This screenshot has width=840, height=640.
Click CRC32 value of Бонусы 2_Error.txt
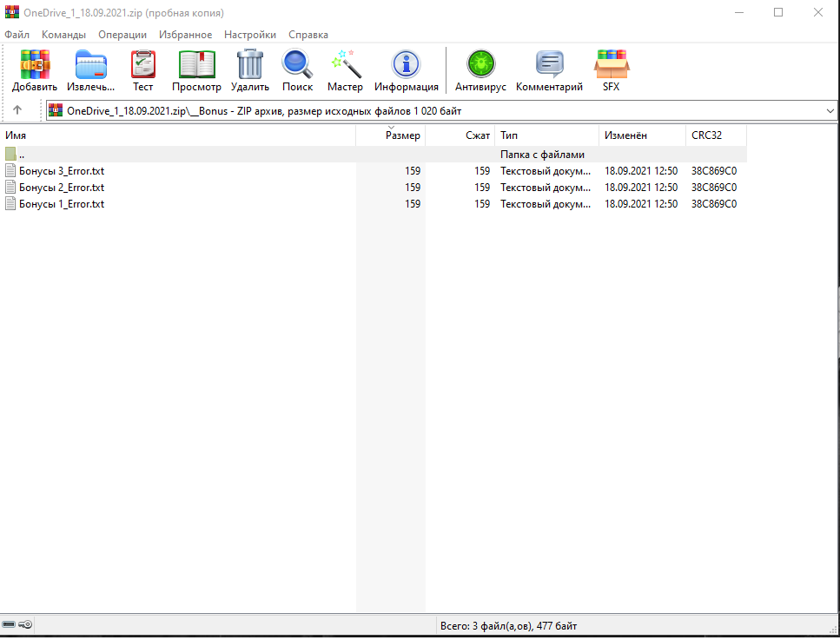tap(713, 188)
